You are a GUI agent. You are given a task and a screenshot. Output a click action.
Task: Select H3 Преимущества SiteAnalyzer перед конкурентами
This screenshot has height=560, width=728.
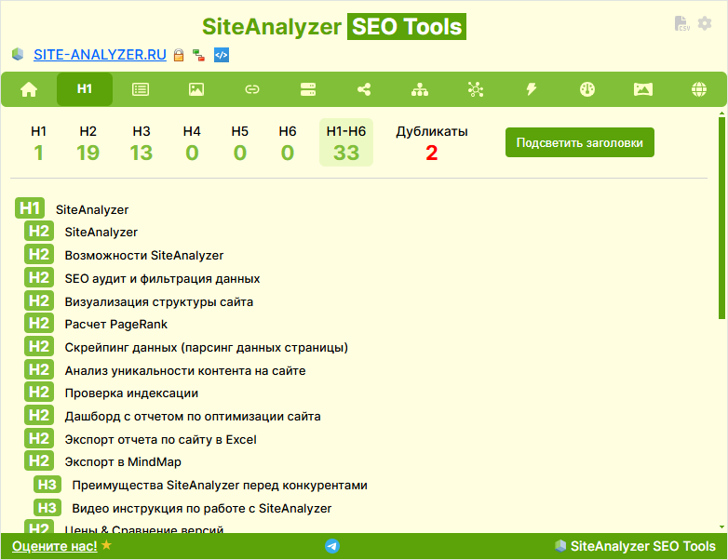tap(220, 486)
